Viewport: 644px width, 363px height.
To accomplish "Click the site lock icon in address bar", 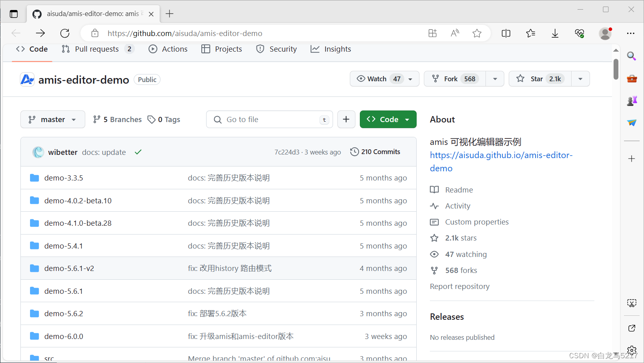I will [x=95, y=33].
